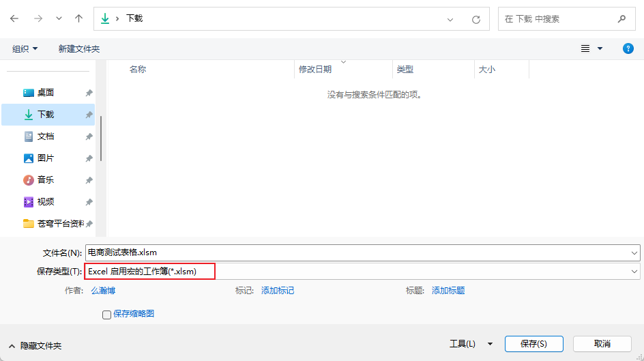Click the Save (保存) button

(x=533, y=344)
